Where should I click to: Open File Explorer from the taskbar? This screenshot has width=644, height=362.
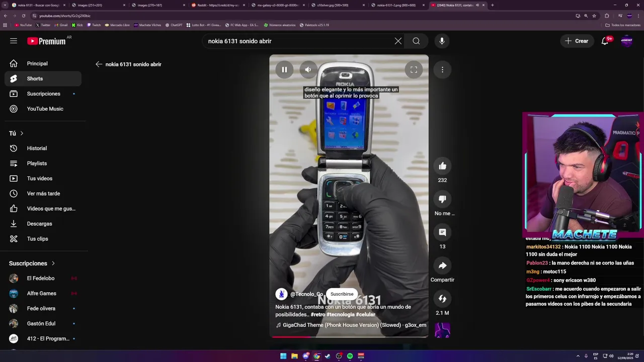(x=294, y=356)
